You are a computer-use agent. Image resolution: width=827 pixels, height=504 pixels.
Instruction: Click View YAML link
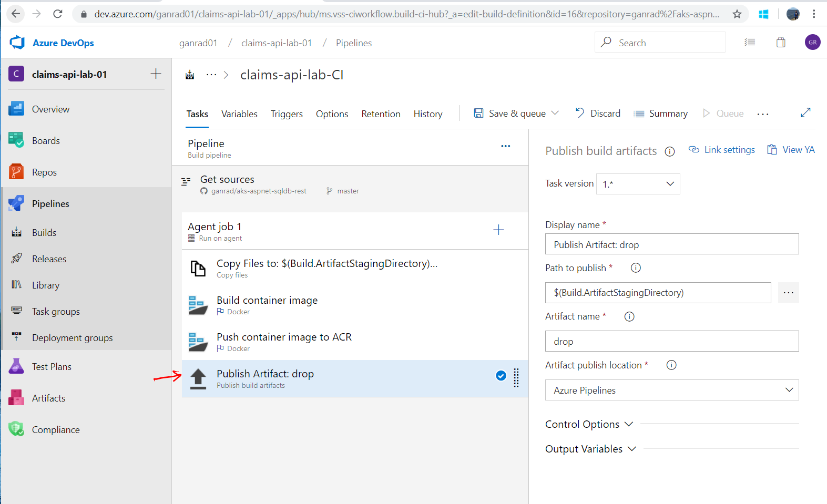point(791,150)
